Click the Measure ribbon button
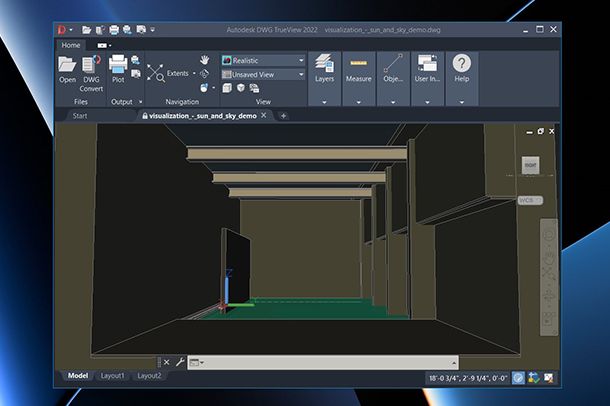 click(358, 68)
